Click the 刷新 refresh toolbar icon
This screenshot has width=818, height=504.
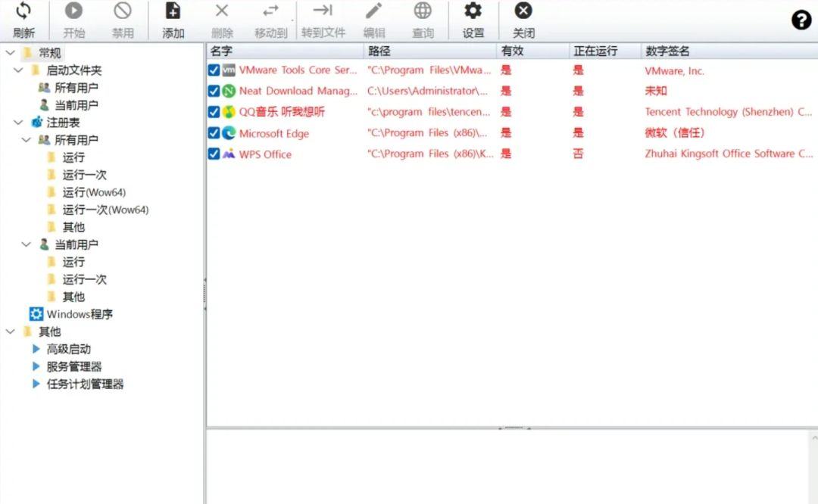click(23, 11)
